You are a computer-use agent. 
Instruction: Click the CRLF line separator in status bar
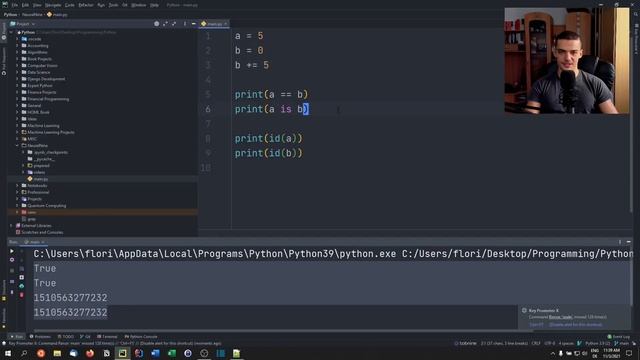[x=536, y=344]
